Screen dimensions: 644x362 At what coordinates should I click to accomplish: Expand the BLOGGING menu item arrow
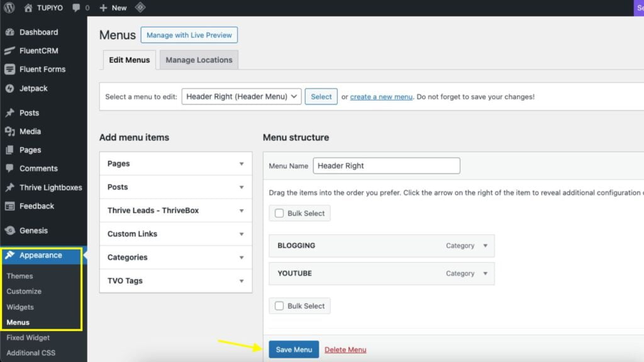(x=485, y=246)
